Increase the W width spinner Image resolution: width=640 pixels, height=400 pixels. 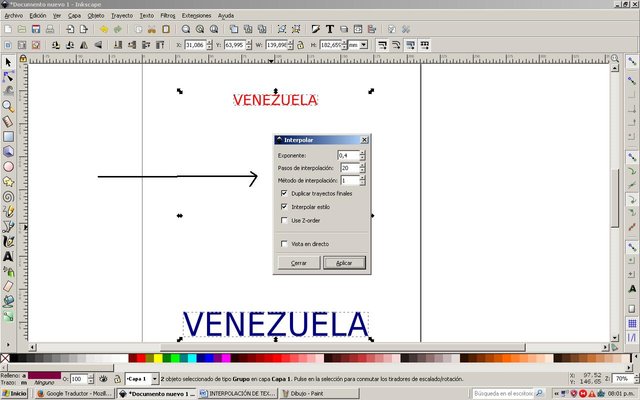click(x=291, y=42)
